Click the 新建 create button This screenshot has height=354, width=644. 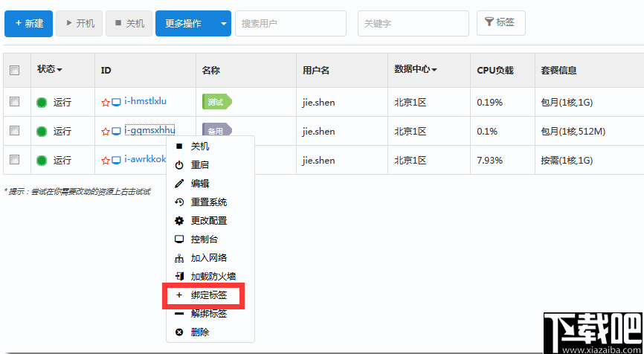coord(28,24)
